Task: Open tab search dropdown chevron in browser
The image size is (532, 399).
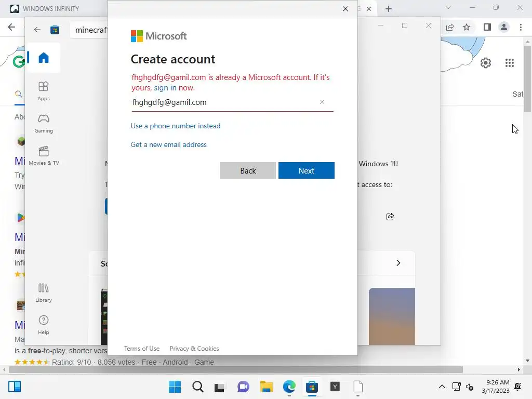Action: point(448,7)
